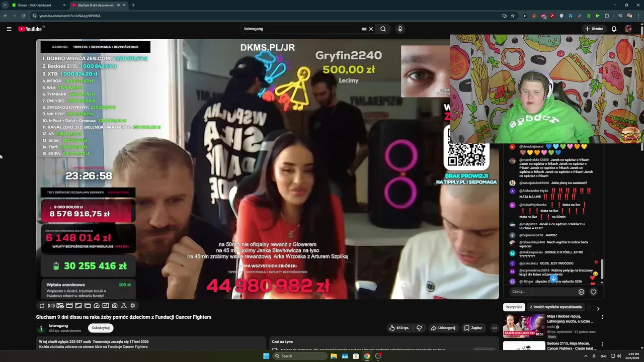644x362 pixels.
Task: Toggle cinema mode clapperboard icon
Action: point(69,306)
